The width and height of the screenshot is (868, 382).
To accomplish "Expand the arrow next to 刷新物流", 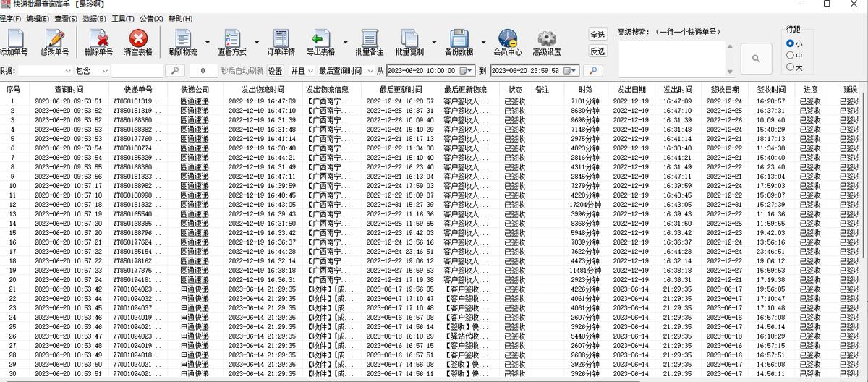I will 208,43.
